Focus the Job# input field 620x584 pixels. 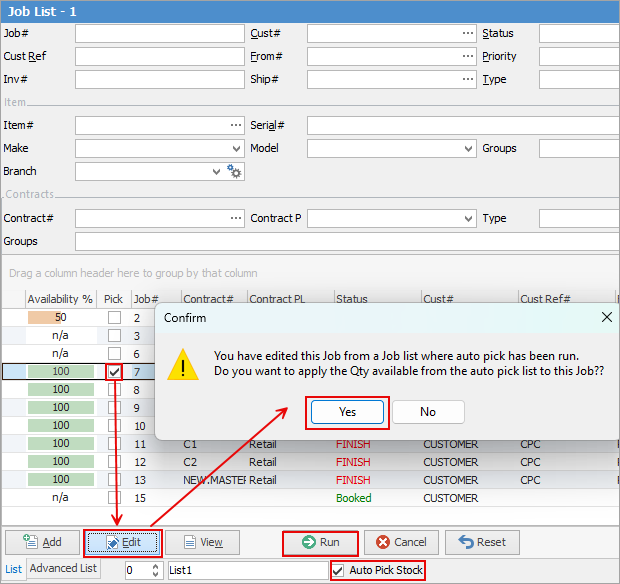point(160,33)
